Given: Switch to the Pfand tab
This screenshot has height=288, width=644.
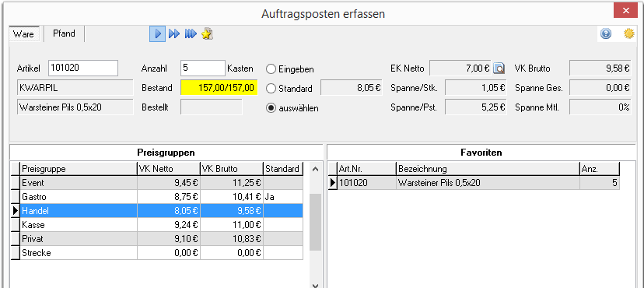Looking at the screenshot, I should [x=64, y=33].
